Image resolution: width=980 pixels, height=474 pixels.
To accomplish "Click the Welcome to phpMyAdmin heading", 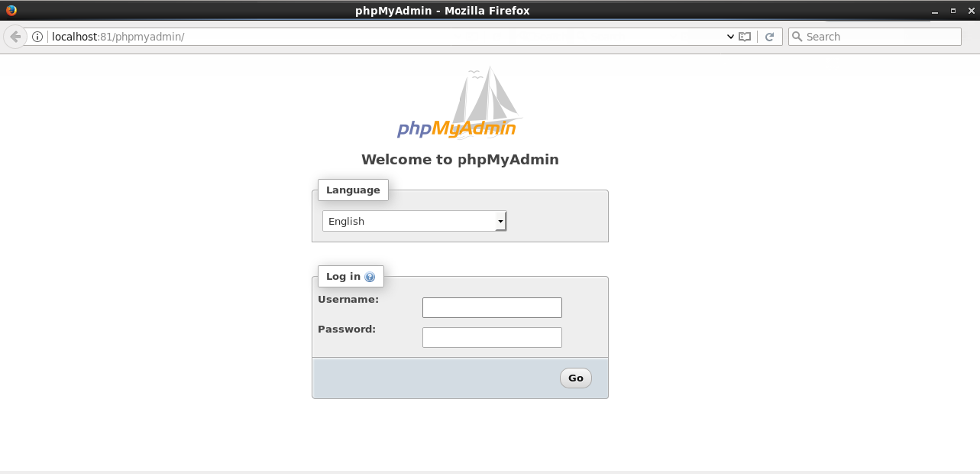I will click(x=460, y=160).
